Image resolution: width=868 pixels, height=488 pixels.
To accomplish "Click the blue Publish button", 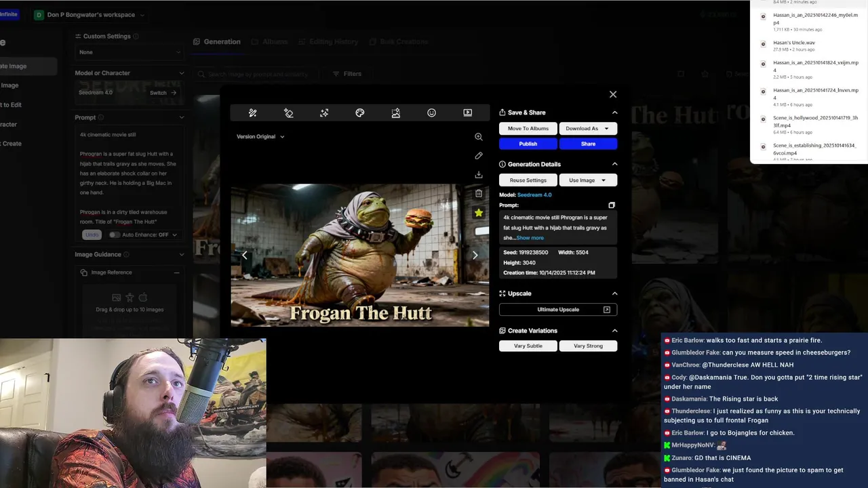I will 528,144.
